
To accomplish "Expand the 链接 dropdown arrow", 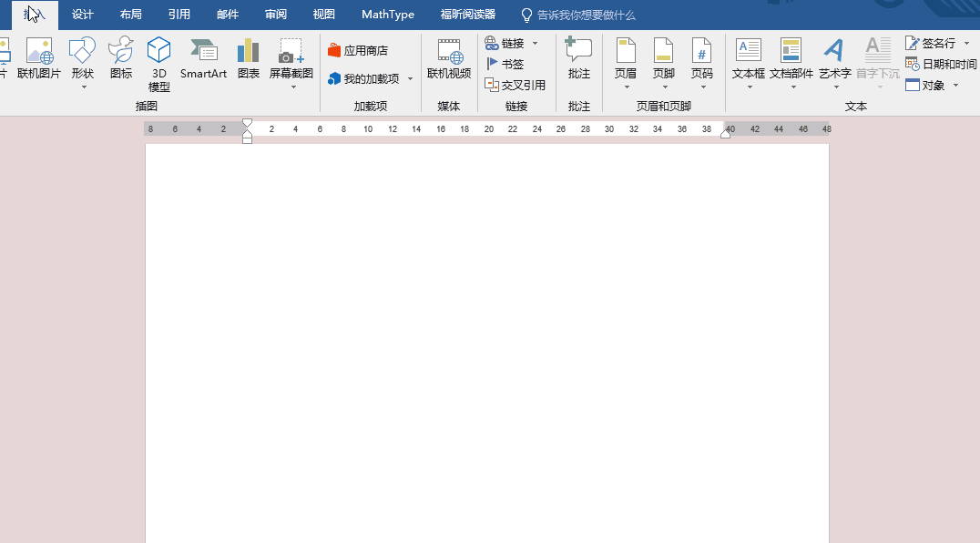I will (x=535, y=43).
